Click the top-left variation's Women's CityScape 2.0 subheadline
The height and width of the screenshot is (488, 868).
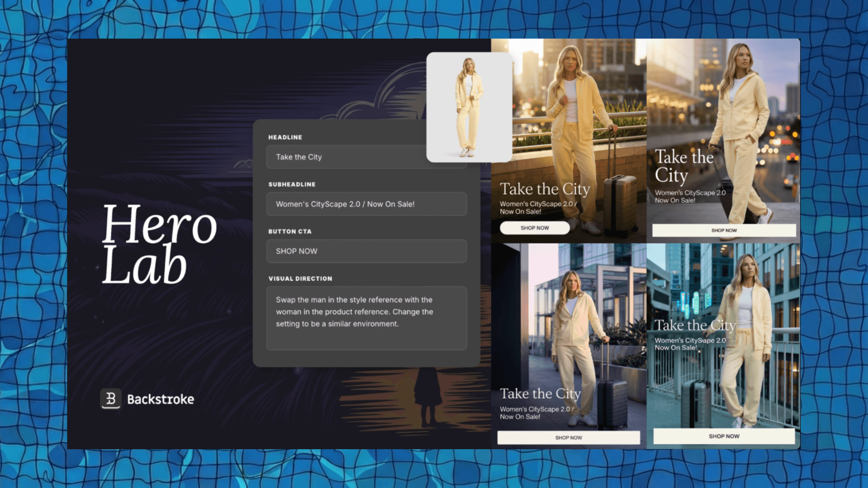point(538,207)
